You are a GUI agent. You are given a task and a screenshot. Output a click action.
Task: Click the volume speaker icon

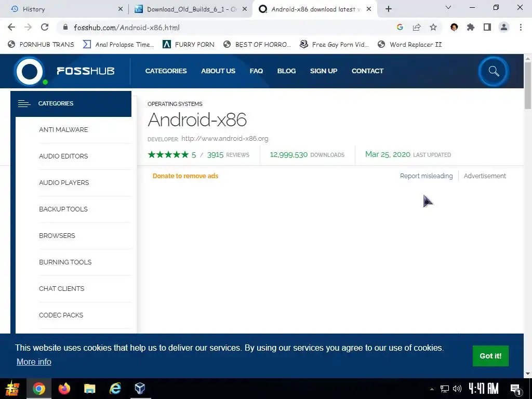pyautogui.click(x=457, y=389)
